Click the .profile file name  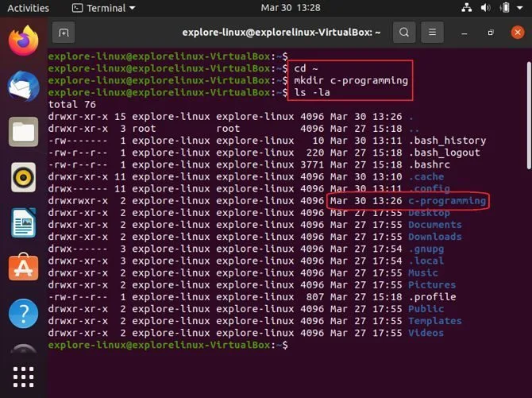click(432, 297)
